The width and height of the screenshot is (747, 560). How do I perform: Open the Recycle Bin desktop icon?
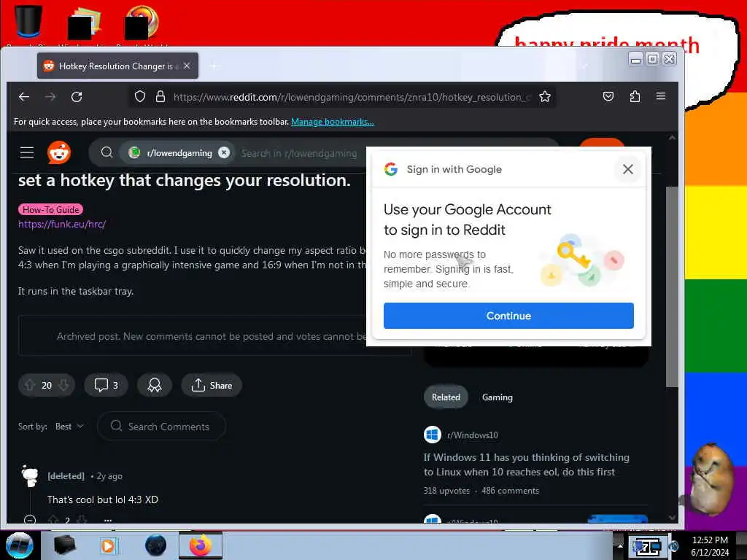point(28,21)
